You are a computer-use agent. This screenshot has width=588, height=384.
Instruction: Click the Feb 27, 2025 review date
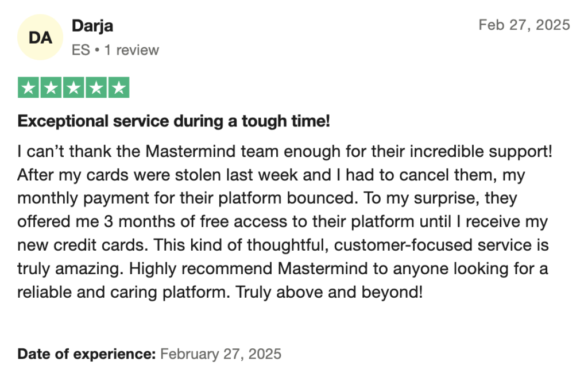click(x=524, y=25)
